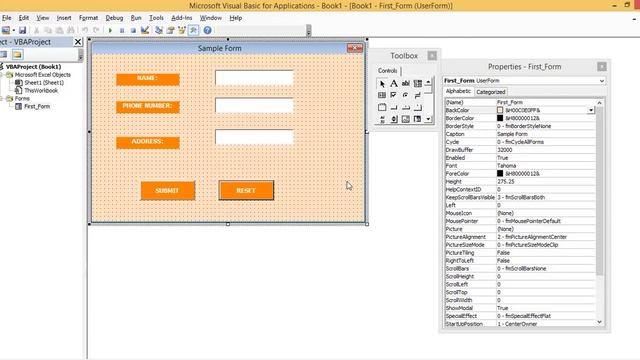Open the BackColor value dropdown arrow
Screen dimensions: 640x360
click(x=591, y=110)
